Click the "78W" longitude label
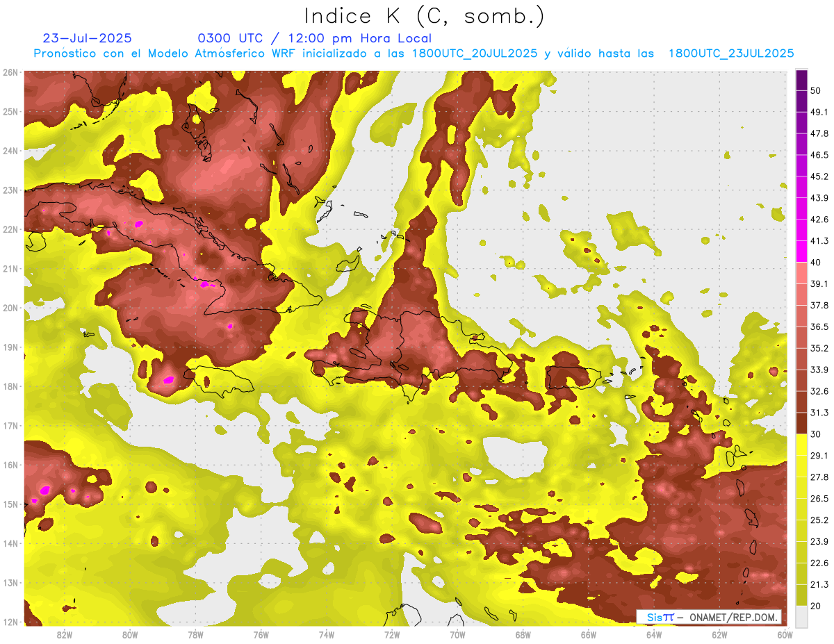 (x=195, y=635)
